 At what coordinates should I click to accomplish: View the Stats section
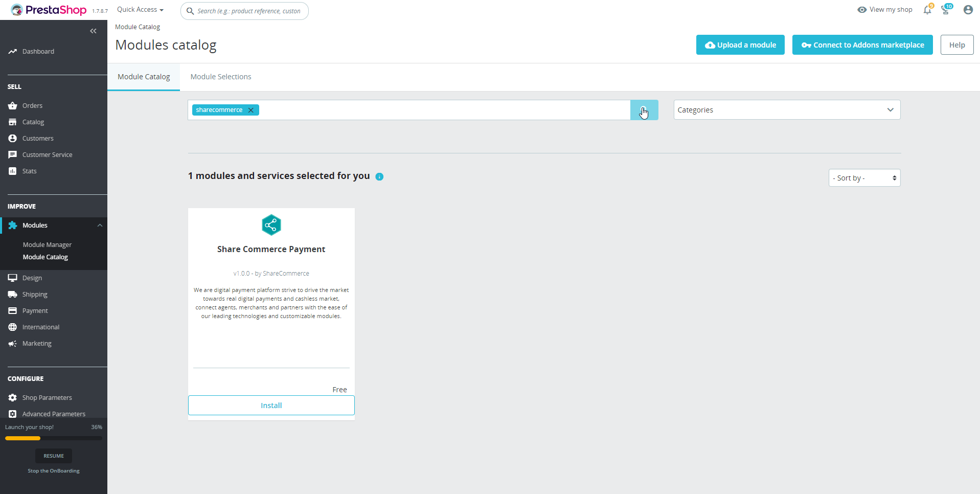29,171
